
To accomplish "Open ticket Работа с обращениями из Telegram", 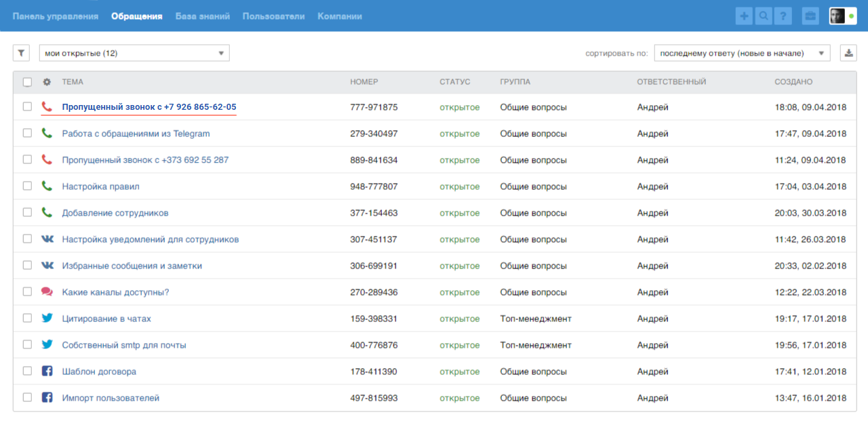I will coord(136,134).
